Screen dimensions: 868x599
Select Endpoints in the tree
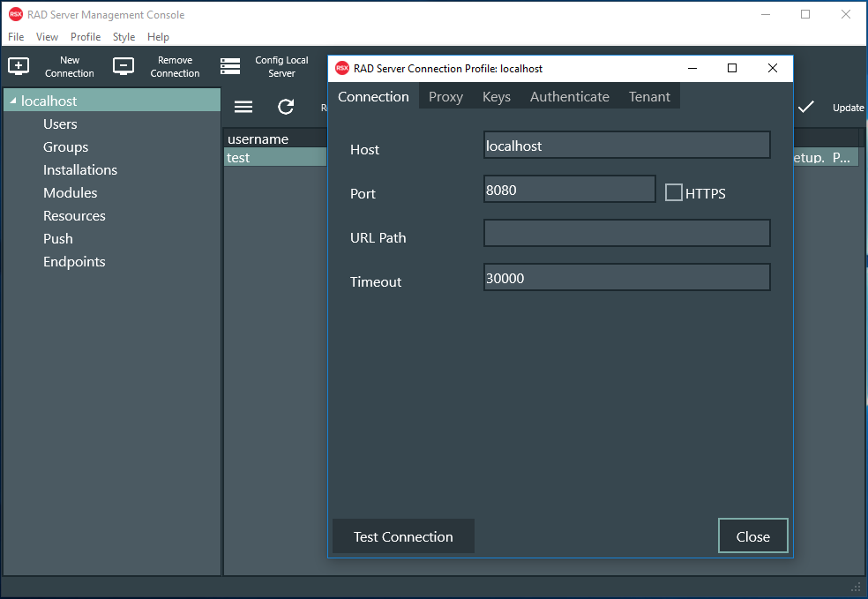pyautogui.click(x=74, y=262)
